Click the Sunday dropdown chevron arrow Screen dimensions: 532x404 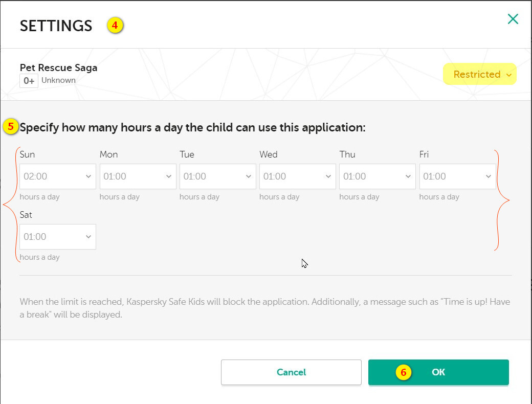[x=88, y=176]
